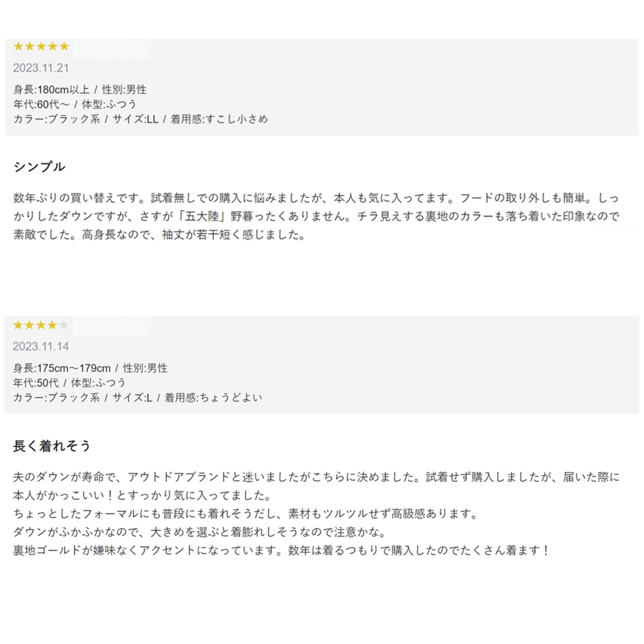The height and width of the screenshot is (644, 644).
Task: Click the fifth gold star of the 2023.11.21 review
Action: click(x=64, y=47)
